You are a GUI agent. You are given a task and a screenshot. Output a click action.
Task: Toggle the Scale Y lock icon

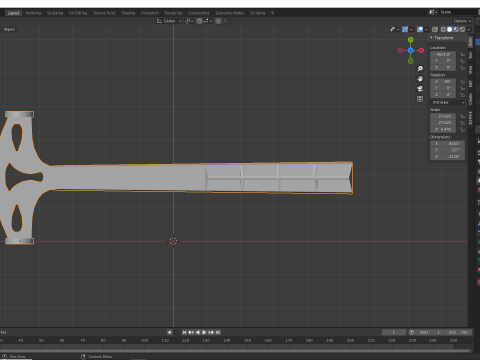click(x=462, y=123)
